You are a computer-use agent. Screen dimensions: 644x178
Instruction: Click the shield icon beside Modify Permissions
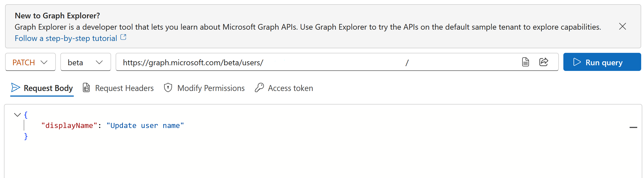click(x=168, y=88)
